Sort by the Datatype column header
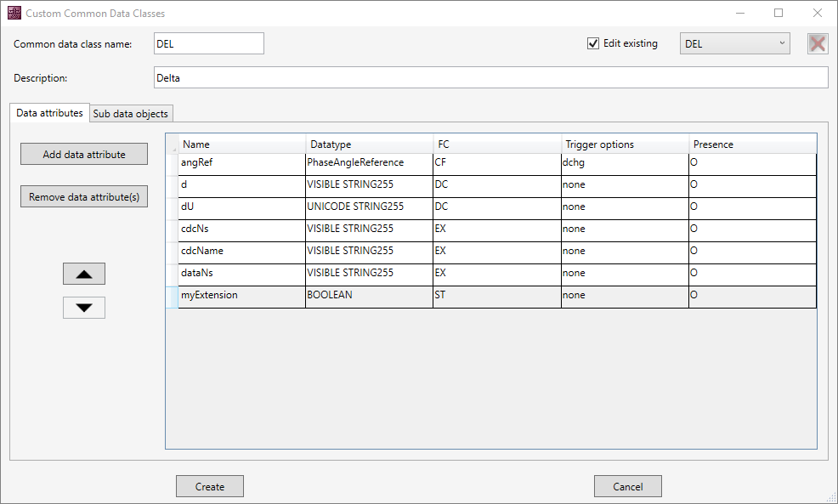The image size is (838, 504). 370,144
